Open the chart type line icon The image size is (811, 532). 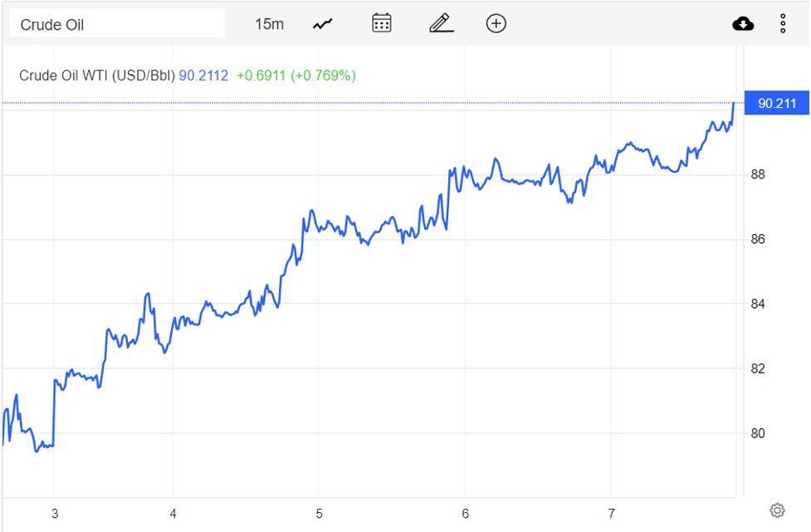point(322,24)
